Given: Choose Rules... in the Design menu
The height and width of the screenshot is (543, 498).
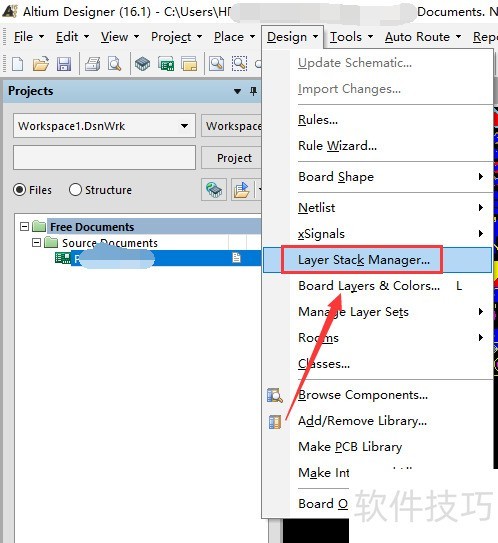Looking at the screenshot, I should coord(318,120).
